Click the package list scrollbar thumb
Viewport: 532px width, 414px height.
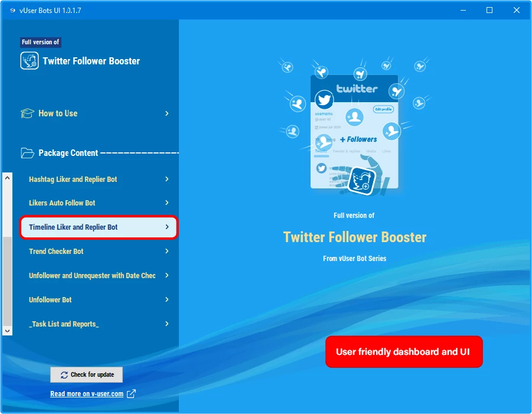tap(8, 281)
